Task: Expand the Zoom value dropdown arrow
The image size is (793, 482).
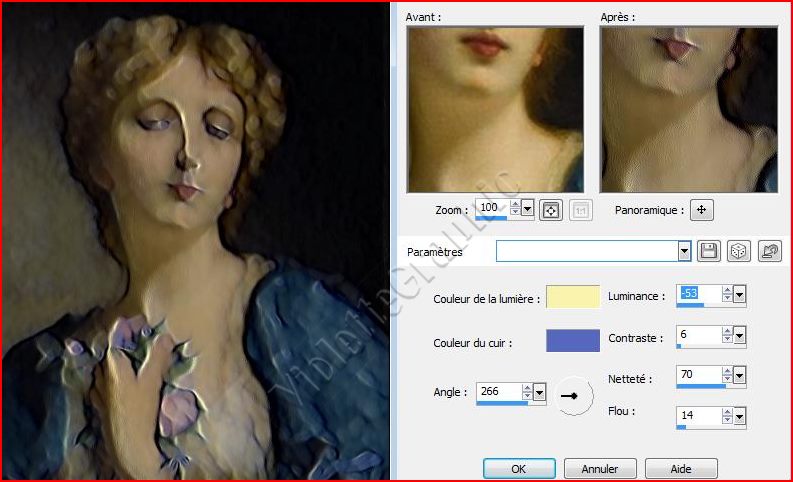Action: [528, 208]
